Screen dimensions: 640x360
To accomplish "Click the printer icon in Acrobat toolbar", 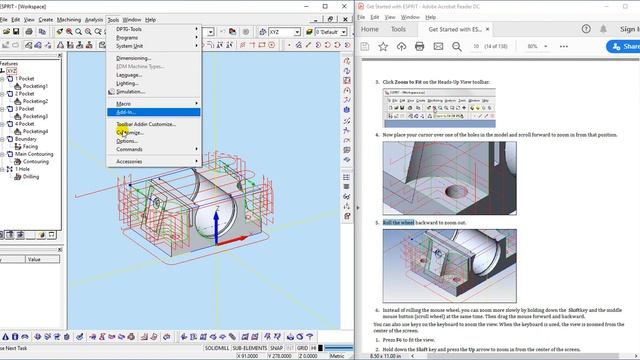I will pos(420,47).
